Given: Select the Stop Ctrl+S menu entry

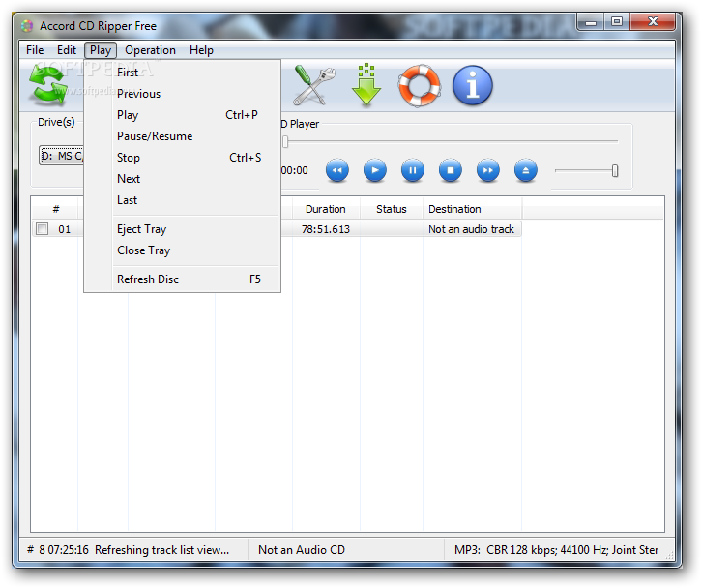Looking at the screenshot, I should [182, 158].
